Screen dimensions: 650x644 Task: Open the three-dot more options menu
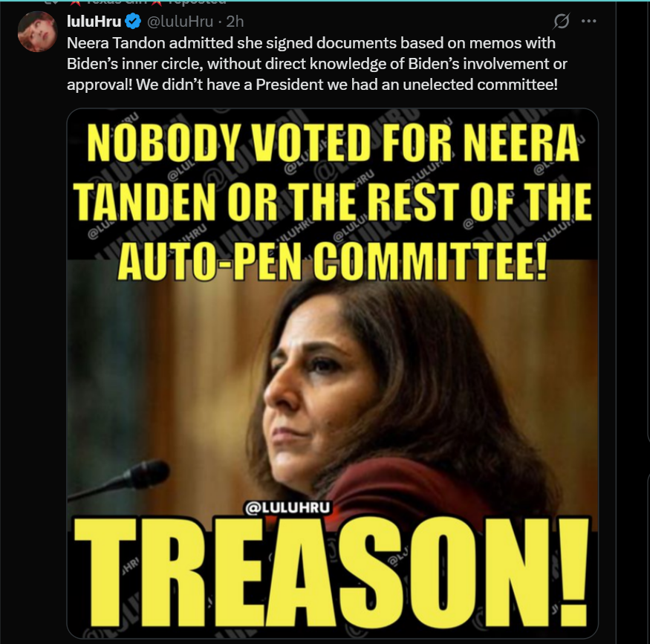point(588,21)
